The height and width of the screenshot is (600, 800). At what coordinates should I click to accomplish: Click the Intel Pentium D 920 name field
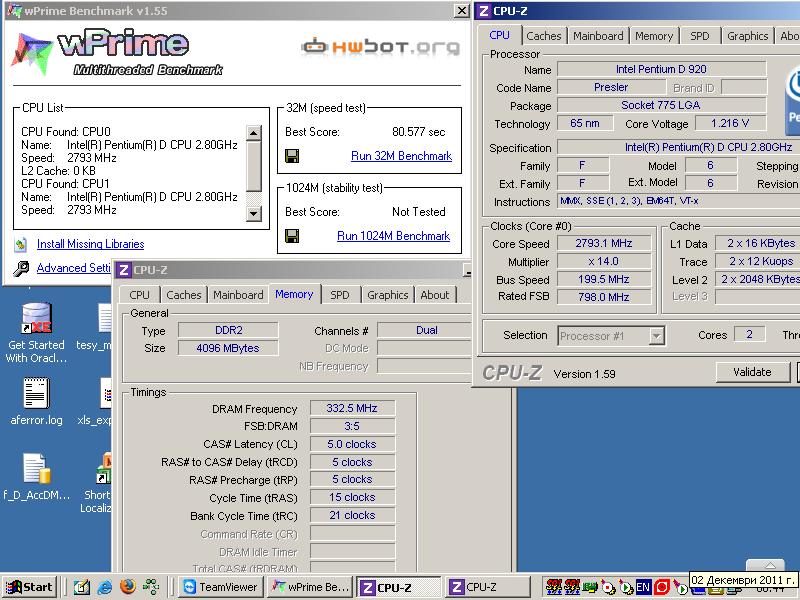[x=661, y=69]
